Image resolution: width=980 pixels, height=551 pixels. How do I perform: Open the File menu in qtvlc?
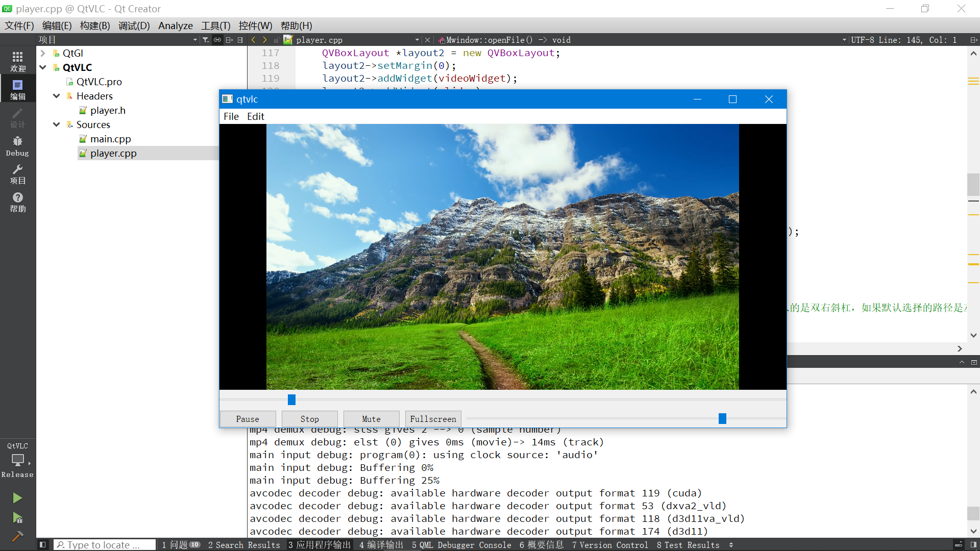pos(232,116)
